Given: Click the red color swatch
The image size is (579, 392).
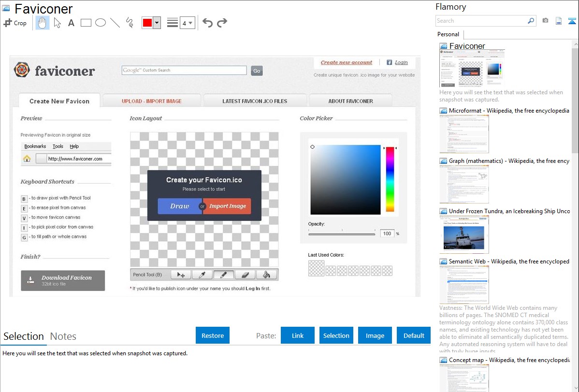Looking at the screenshot, I should [147, 23].
